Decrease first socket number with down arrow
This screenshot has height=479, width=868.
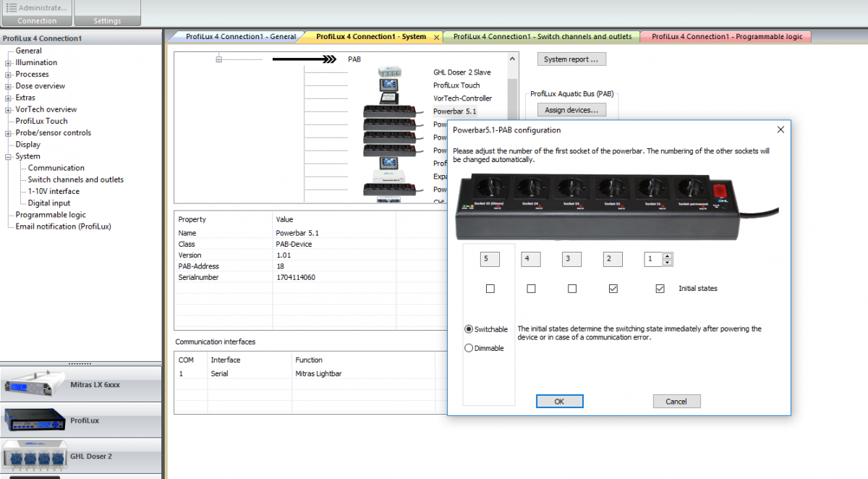(x=667, y=261)
